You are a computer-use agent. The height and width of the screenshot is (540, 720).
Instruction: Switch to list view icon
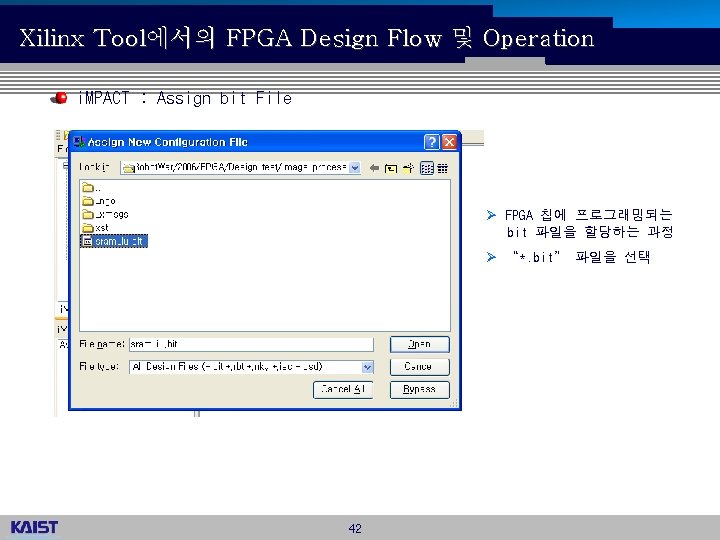point(427,168)
